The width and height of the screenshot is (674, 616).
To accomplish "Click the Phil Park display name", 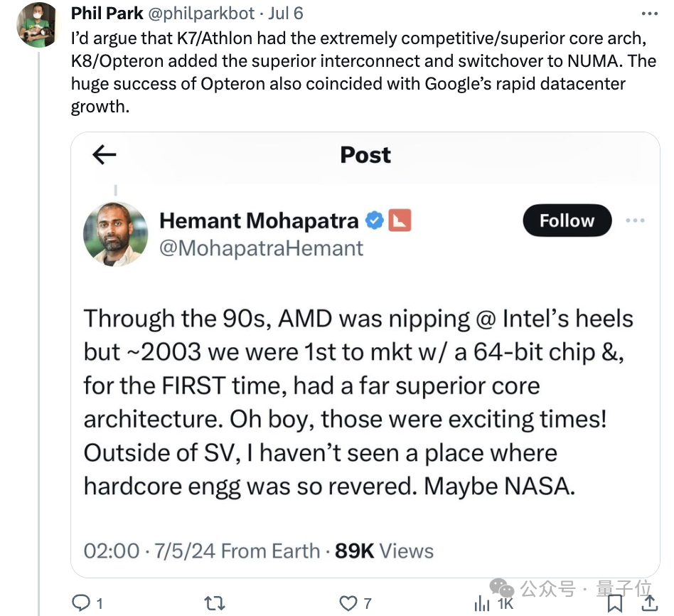I will (107, 14).
